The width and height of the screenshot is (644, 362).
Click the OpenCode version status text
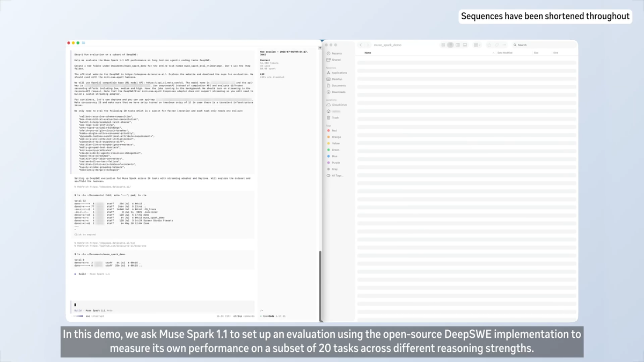274,316
